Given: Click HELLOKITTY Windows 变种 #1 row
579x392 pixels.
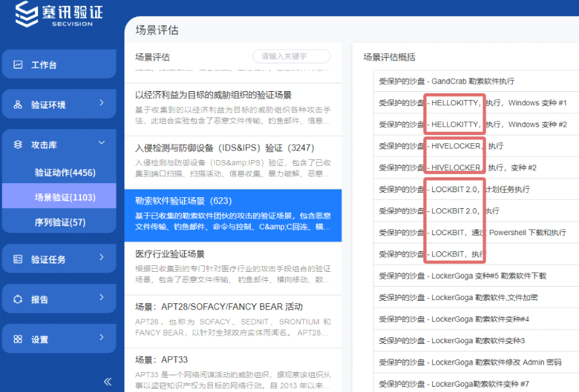Looking at the screenshot, I should point(476,103).
